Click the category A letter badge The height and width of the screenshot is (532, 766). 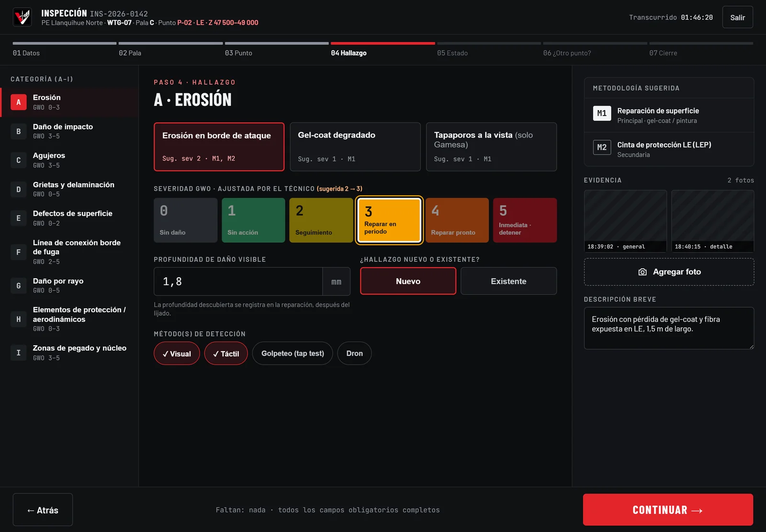click(x=19, y=102)
